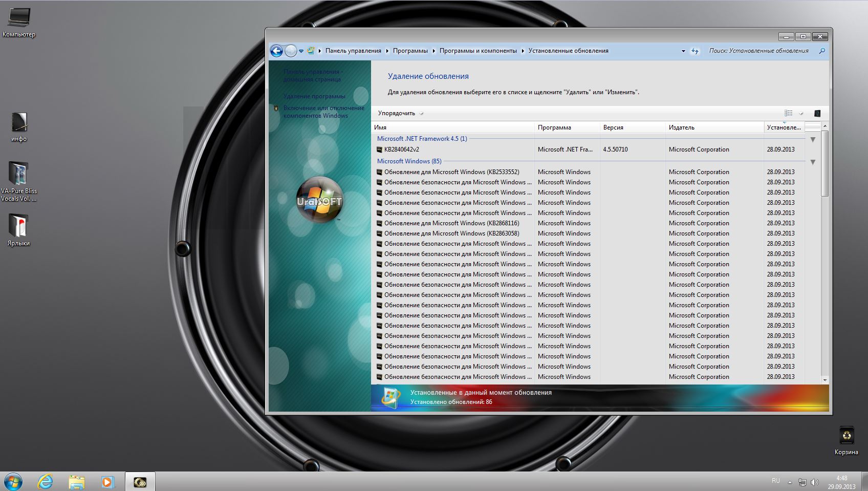The image size is (868, 491).
Task: Click the Установленные обновления breadcrumb
Action: tap(568, 51)
